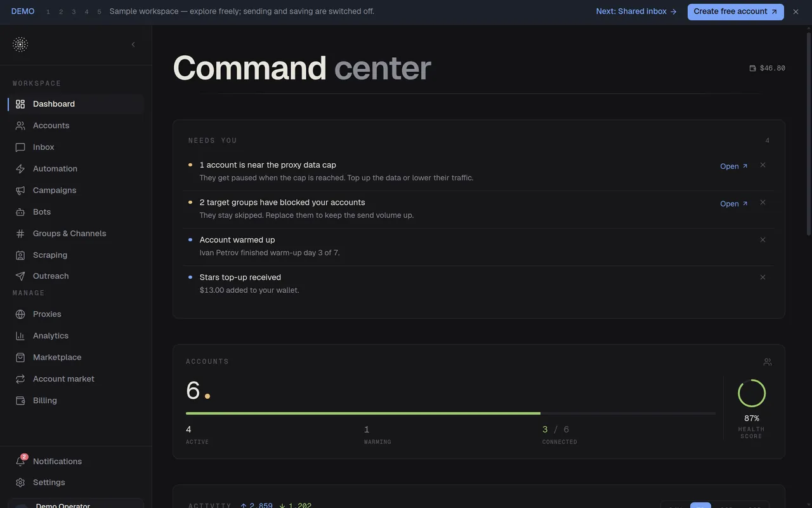This screenshot has height=508, width=812.
Task: Select the Automation lightning icon
Action: tap(20, 169)
